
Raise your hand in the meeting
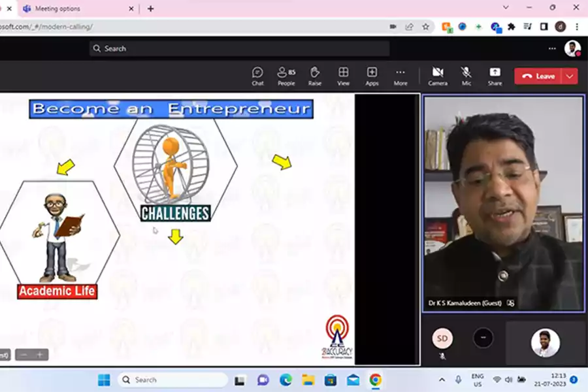coord(315,76)
